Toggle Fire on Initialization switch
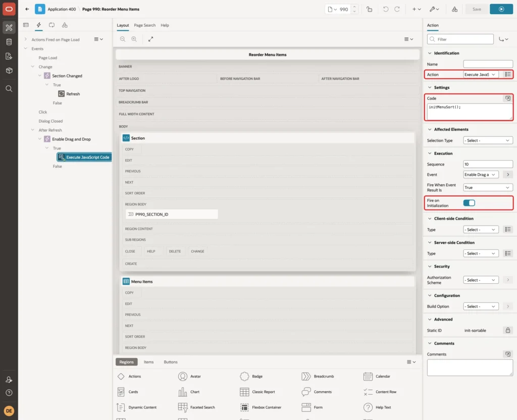Image resolution: width=517 pixels, height=420 pixels. (x=469, y=203)
